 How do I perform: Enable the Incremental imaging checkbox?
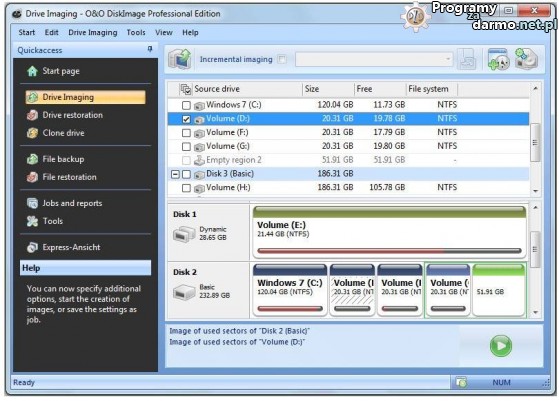[282, 59]
